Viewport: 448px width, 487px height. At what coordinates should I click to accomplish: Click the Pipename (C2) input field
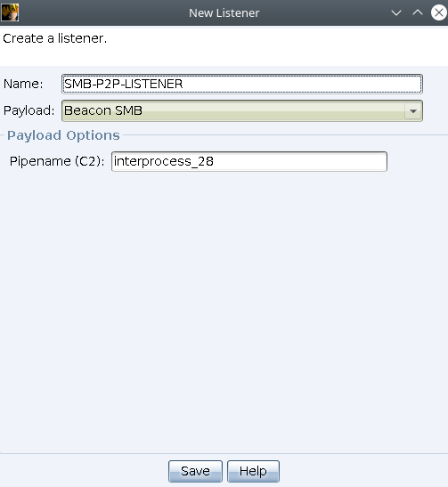(249, 161)
